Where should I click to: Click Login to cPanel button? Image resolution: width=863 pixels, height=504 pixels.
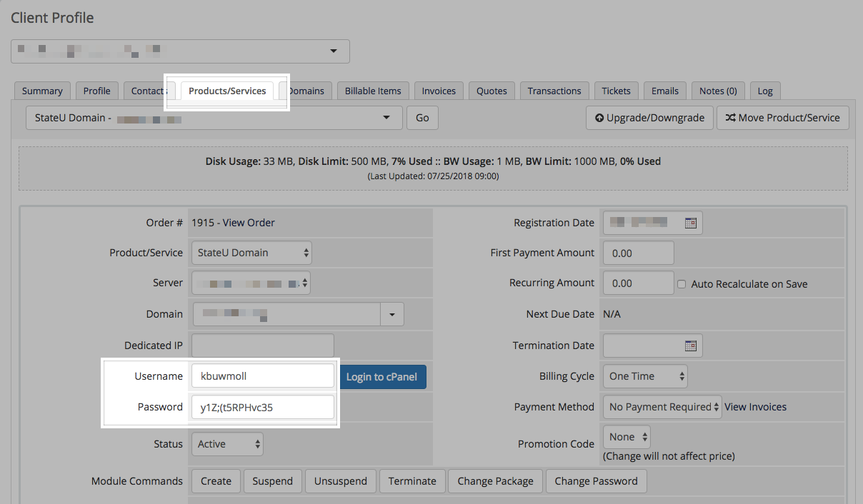[x=381, y=376]
